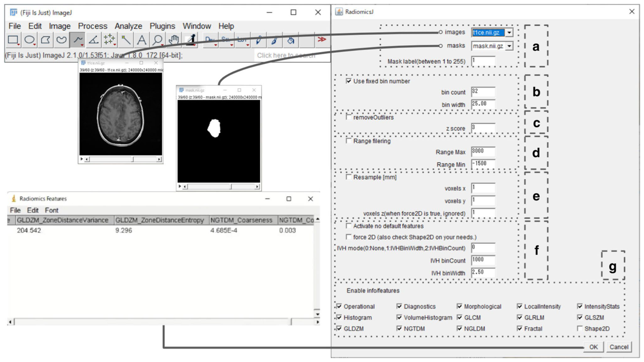The height and width of the screenshot is (362, 644).
Task: Click the bin count input field
Action: 483,92
